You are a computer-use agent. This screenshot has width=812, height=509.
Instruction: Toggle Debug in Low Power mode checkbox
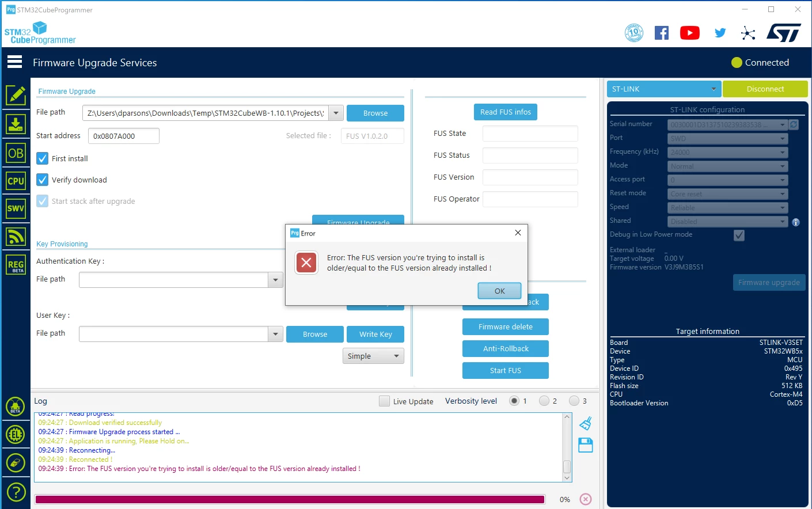pyautogui.click(x=739, y=235)
